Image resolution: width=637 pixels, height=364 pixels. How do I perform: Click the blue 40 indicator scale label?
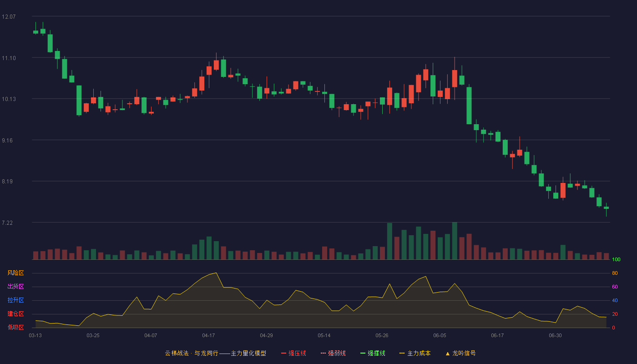tap(615, 300)
